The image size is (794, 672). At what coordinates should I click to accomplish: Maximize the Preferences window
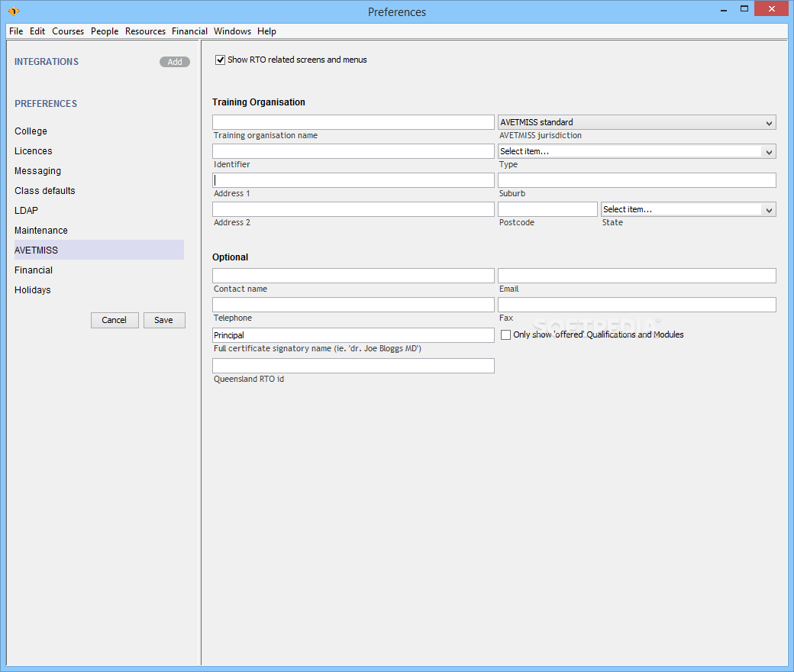click(744, 9)
